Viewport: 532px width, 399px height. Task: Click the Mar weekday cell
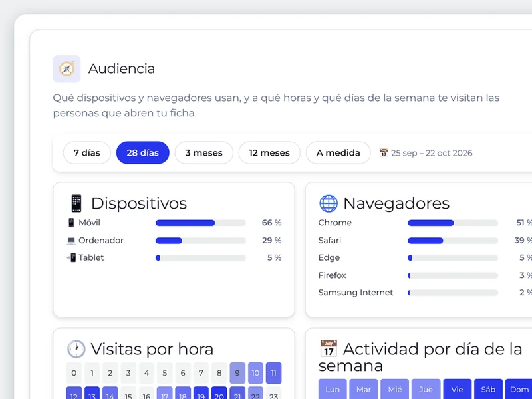pos(364,389)
